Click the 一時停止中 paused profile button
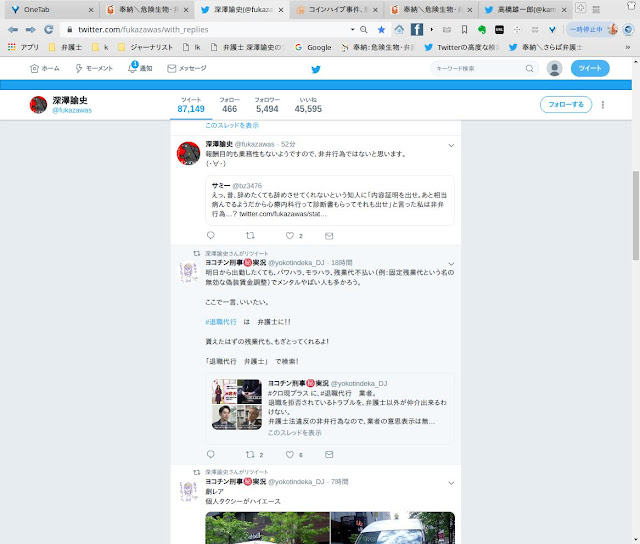This screenshot has height=544, width=640. (592, 29)
